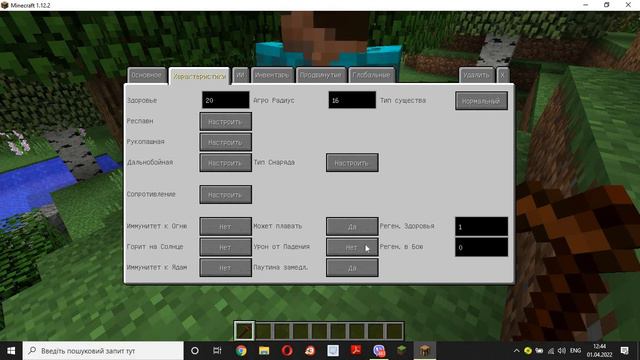Click Настроить next to Сопротивление

point(225,195)
